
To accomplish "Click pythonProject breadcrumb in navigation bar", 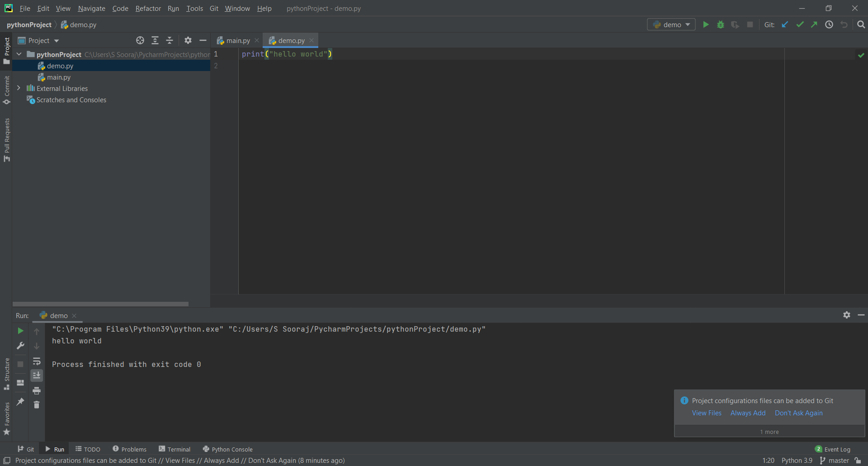I will tap(29, 25).
